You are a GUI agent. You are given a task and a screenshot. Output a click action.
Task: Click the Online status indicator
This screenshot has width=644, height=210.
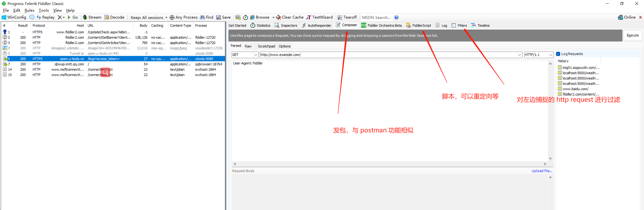pos(627,17)
